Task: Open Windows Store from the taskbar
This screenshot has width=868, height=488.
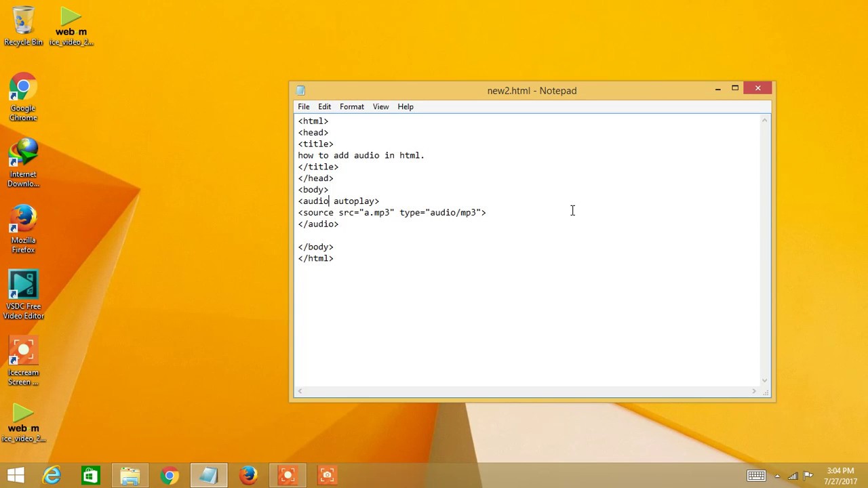Action: 90,475
